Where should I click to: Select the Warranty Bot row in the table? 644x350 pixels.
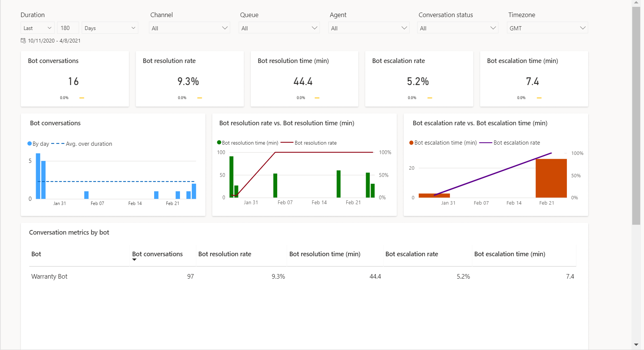tap(49, 276)
